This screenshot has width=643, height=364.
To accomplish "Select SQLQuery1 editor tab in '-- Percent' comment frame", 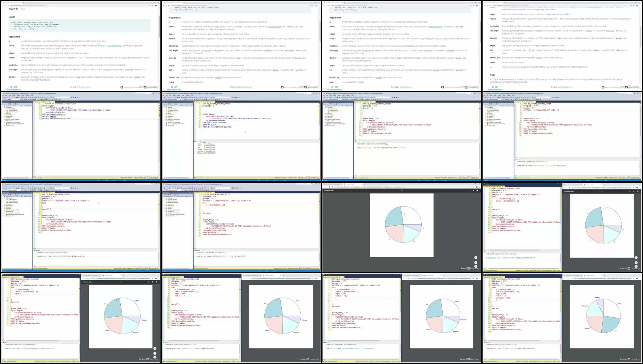I will (x=43, y=102).
